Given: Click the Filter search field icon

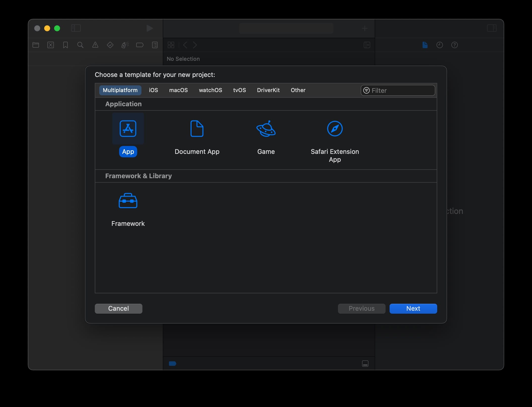Looking at the screenshot, I should [366, 90].
